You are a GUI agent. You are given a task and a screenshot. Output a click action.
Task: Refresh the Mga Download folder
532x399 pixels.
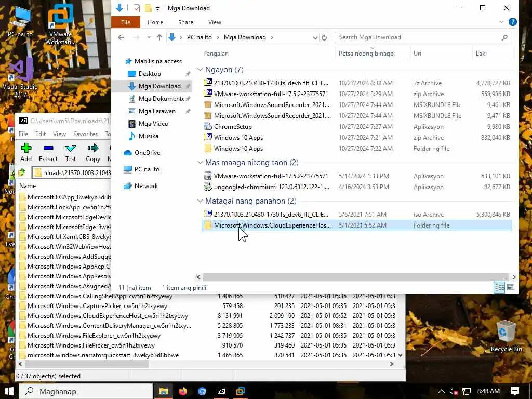tap(324, 37)
